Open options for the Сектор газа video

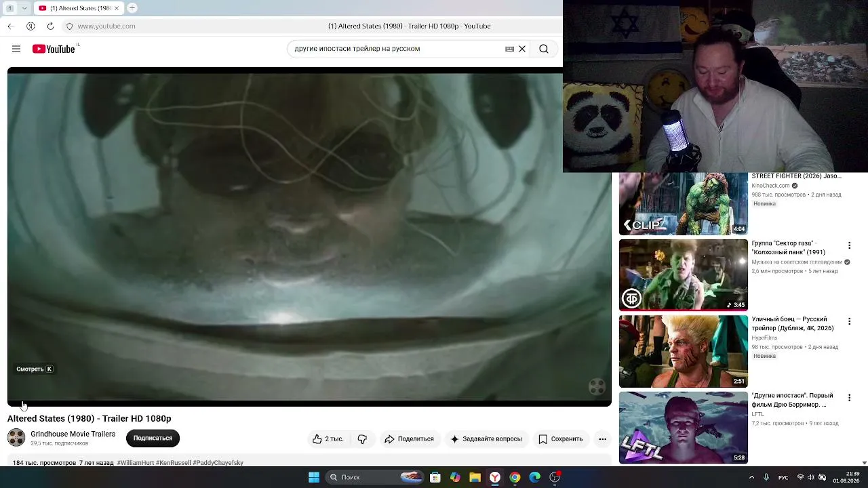click(849, 245)
